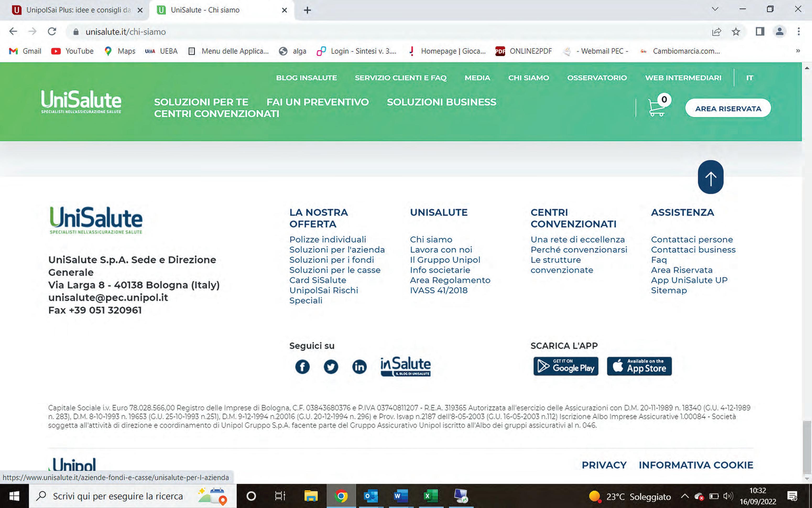This screenshot has width=812, height=508.
Task: Open UniSalute LinkedIn page icon
Action: [x=359, y=367]
